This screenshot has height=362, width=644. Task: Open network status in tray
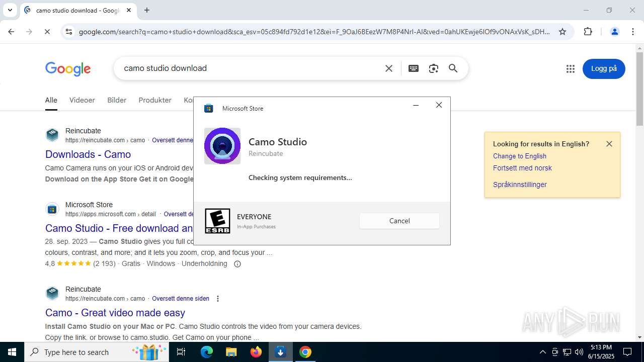click(567, 352)
